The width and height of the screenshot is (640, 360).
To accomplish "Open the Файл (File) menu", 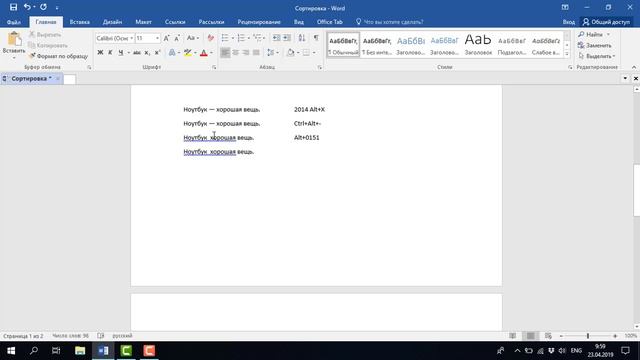I will click(x=13, y=22).
